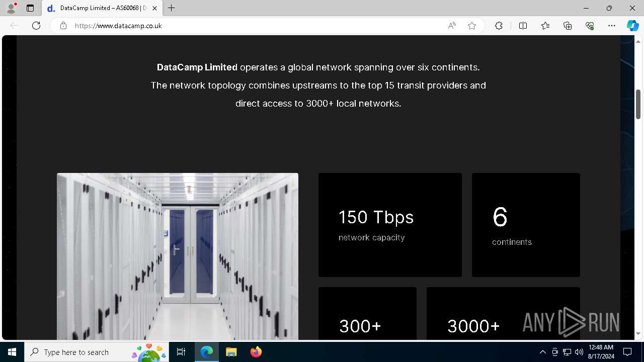
Task: Click the scrollbar down arrow
Action: [638, 333]
